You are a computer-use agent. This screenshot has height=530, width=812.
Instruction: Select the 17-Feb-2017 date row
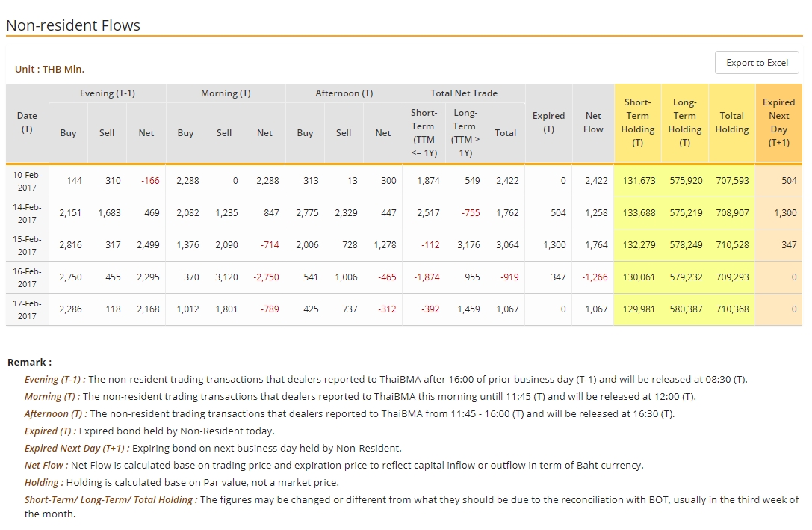coord(27,309)
